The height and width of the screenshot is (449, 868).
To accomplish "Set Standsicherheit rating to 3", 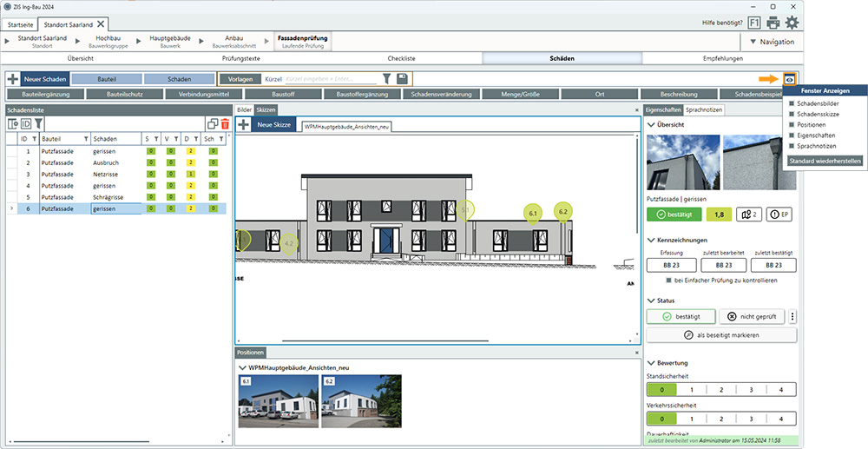I will click(751, 390).
